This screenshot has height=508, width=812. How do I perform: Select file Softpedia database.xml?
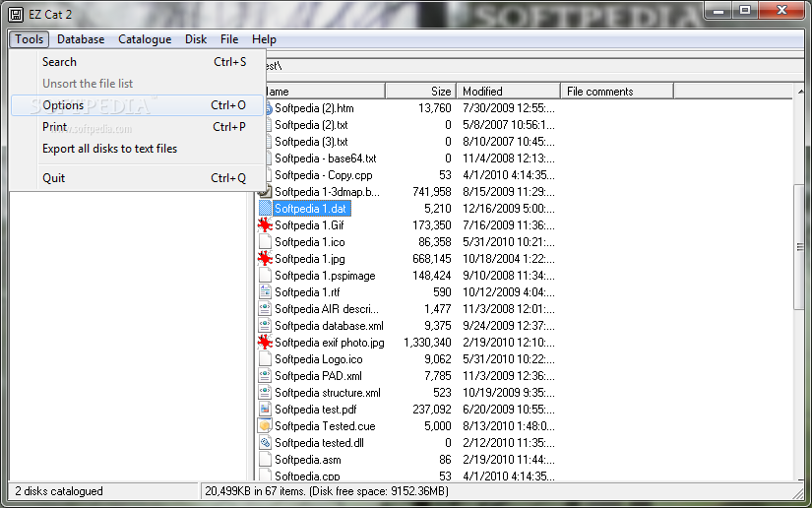click(x=330, y=326)
